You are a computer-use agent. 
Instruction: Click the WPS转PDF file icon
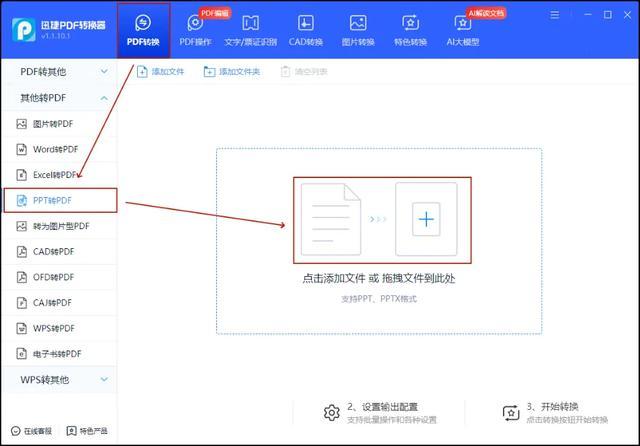(x=22, y=328)
